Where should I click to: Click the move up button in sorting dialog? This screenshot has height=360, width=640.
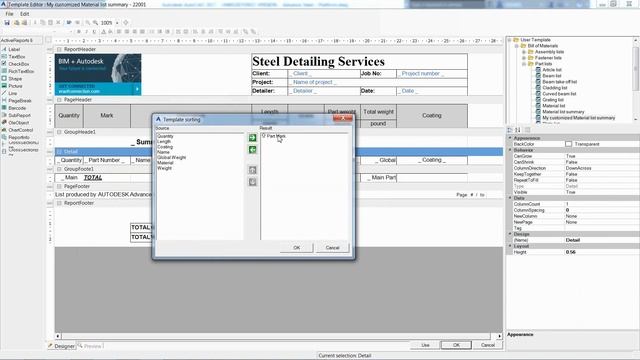point(253,170)
